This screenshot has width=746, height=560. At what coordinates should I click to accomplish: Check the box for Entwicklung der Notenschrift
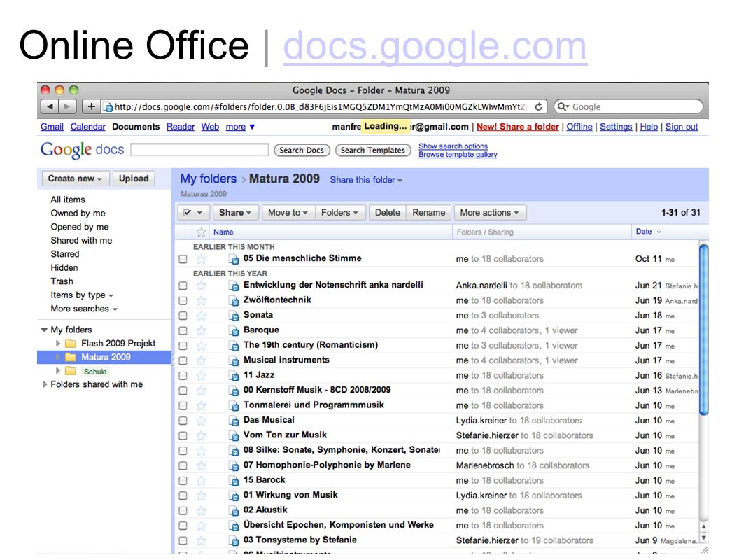tap(183, 286)
